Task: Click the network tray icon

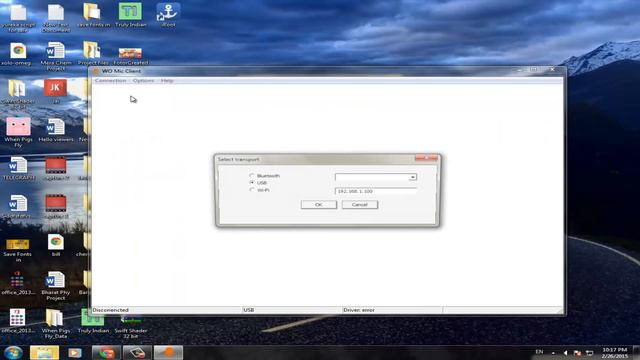Action: click(x=589, y=353)
